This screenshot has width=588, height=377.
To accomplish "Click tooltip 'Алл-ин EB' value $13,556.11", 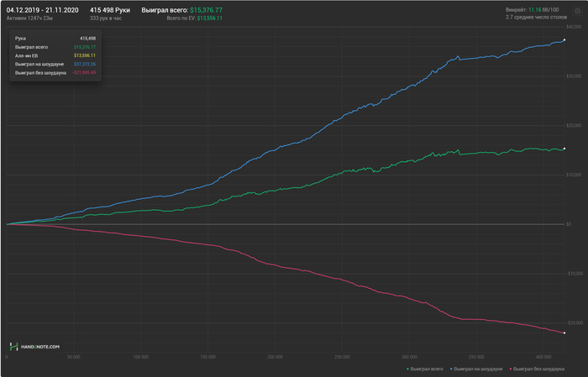I will coord(85,55).
